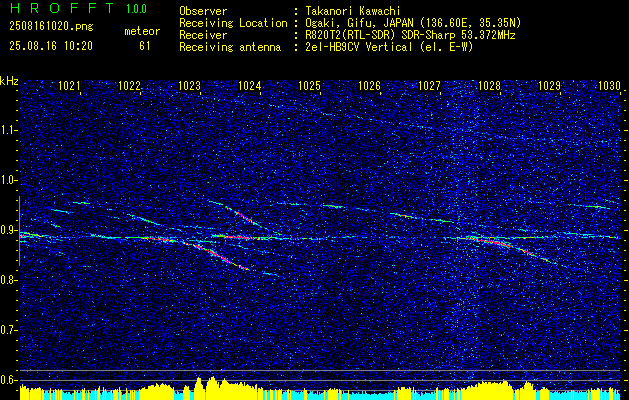The width and height of the screenshot is (629, 400).
Task: Click the R820T2(RTL-SDR) SDR-Sharp receiver text
Action: (410, 35)
